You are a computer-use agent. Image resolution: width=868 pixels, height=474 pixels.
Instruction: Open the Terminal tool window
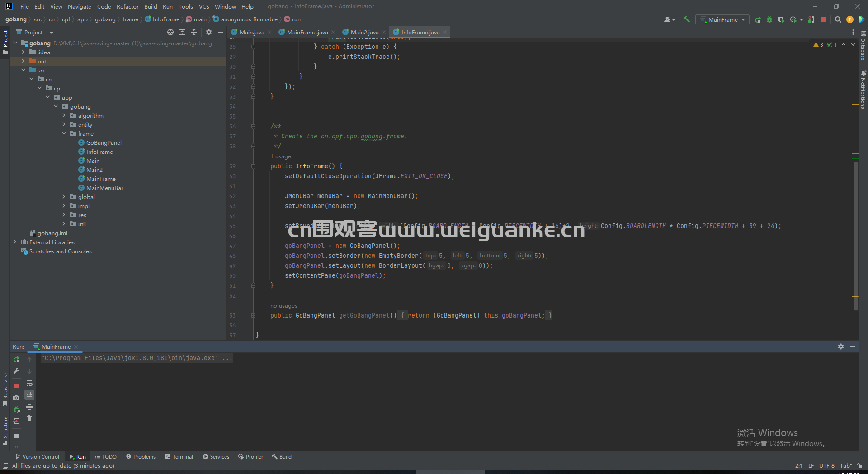tap(179, 456)
